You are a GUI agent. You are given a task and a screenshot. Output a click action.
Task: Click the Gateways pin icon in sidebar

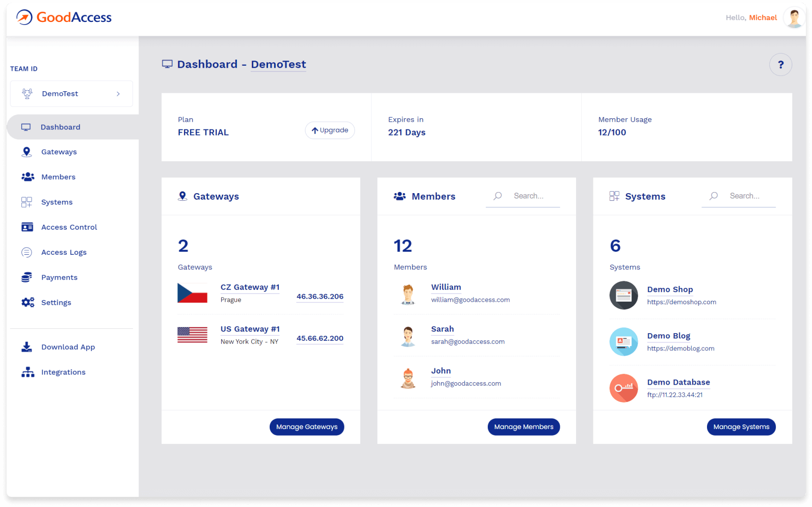click(27, 152)
